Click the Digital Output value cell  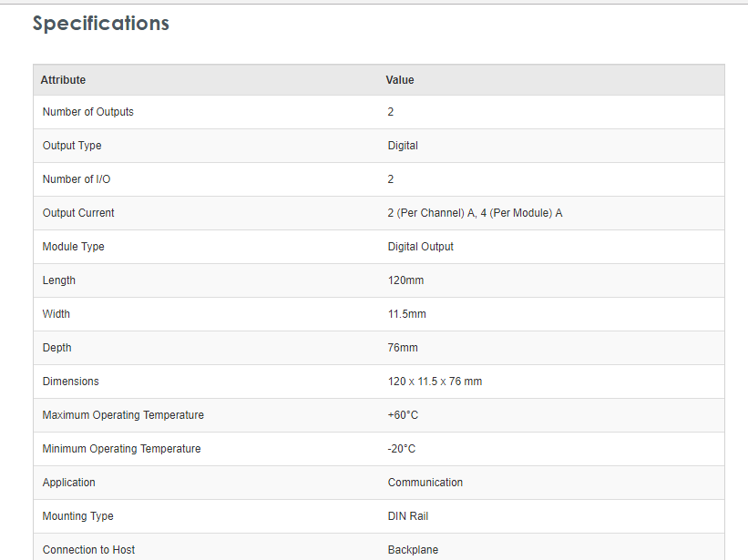(x=420, y=247)
